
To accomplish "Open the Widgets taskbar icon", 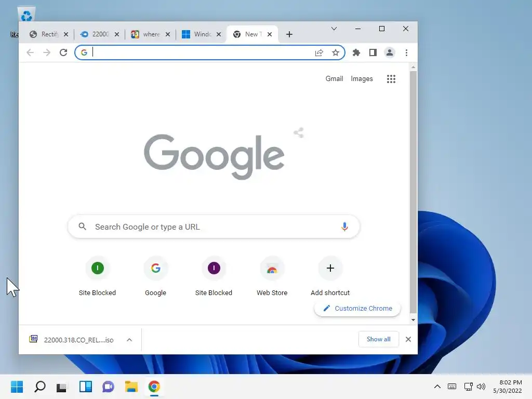I will coord(86,387).
